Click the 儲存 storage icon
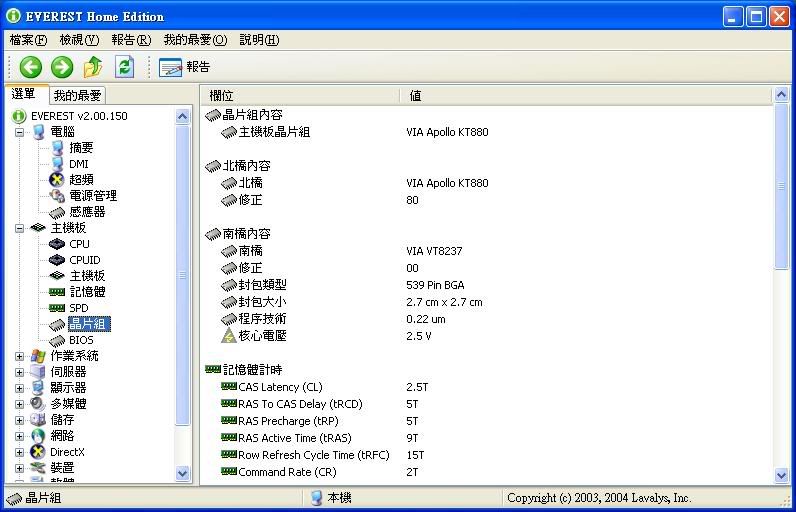The width and height of the screenshot is (796, 512). point(38,420)
